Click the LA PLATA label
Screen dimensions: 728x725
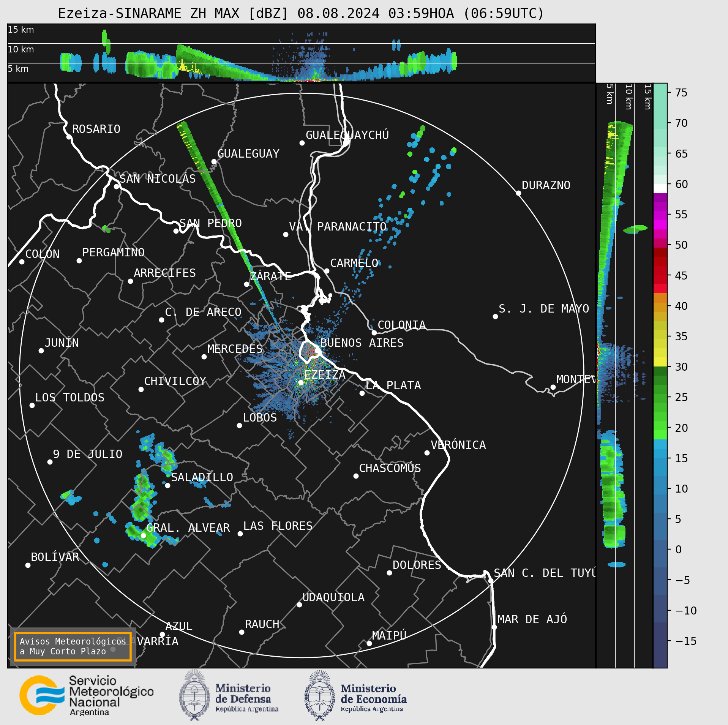(x=393, y=385)
